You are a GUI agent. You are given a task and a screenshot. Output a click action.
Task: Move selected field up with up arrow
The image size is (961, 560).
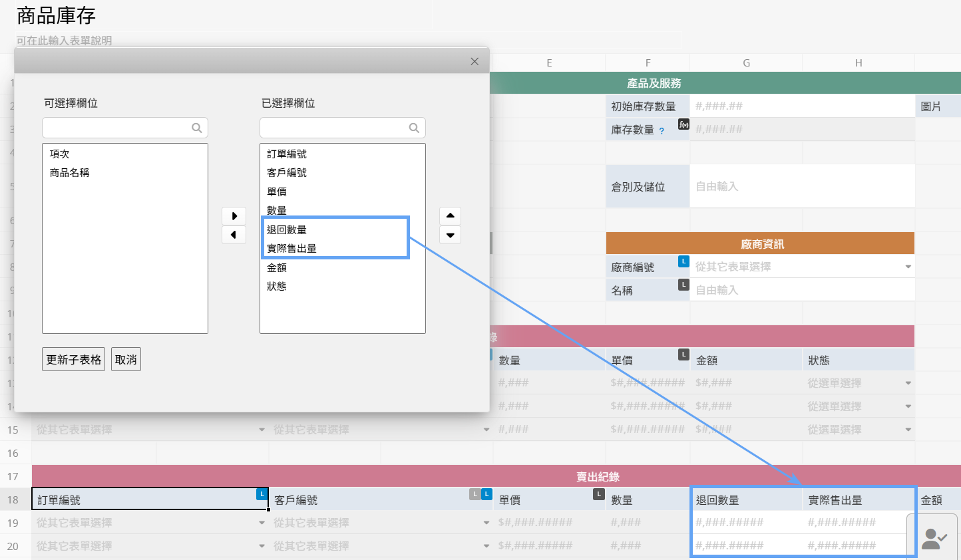(450, 216)
